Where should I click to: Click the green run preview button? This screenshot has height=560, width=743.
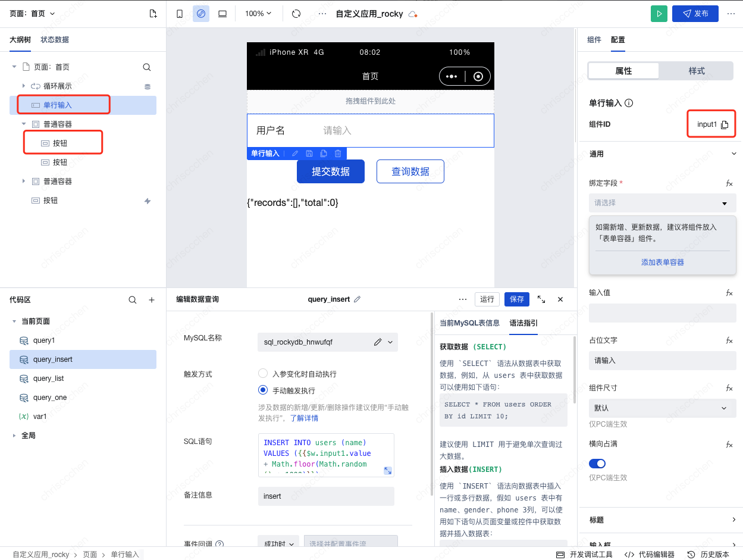pyautogui.click(x=659, y=14)
